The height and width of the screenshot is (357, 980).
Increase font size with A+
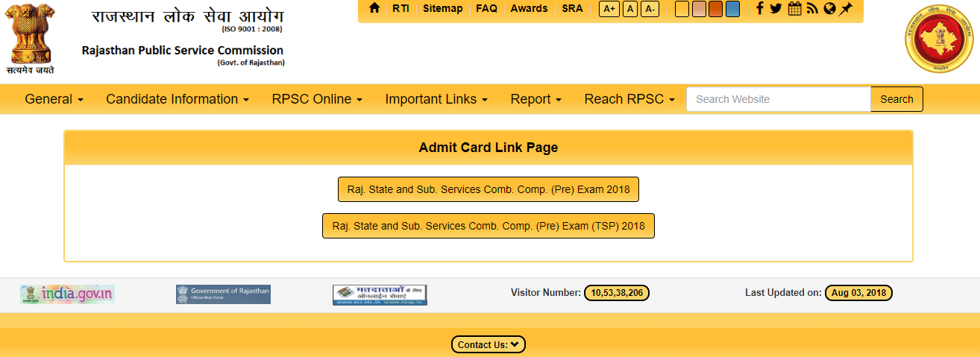pos(609,9)
